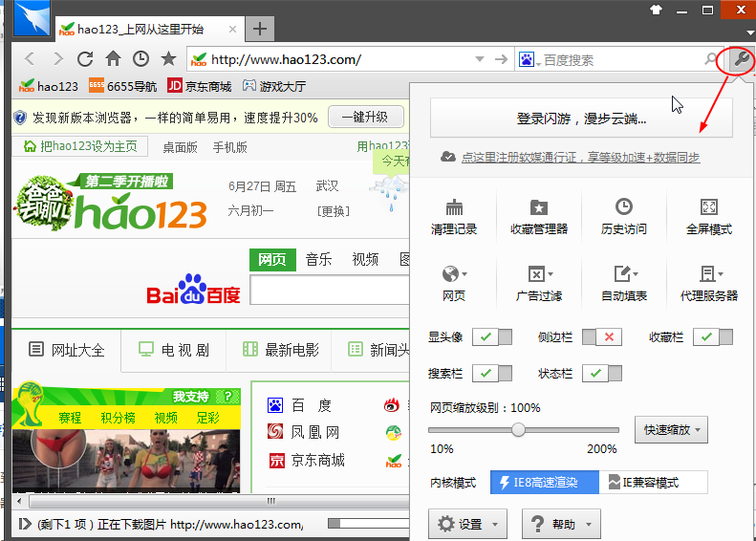Open the World Cup video thumbnail
Image resolution: width=756 pixels, height=541 pixels.
coord(126,461)
